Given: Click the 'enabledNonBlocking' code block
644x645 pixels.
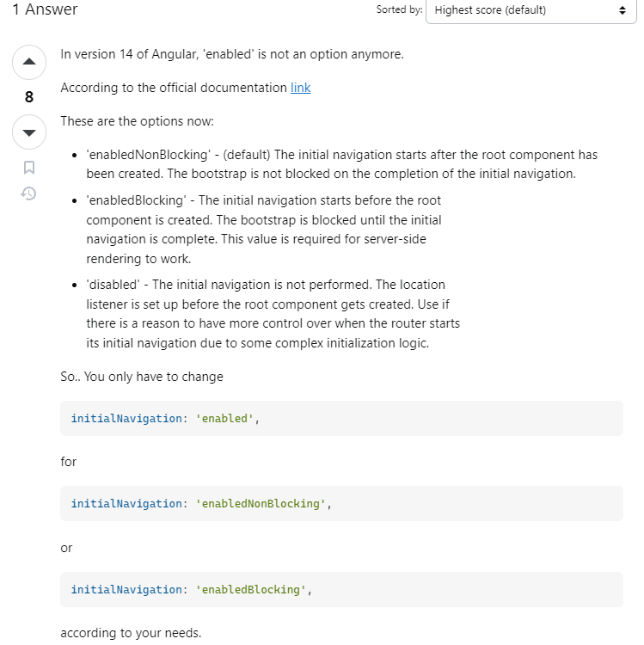Looking at the screenshot, I should (341, 503).
